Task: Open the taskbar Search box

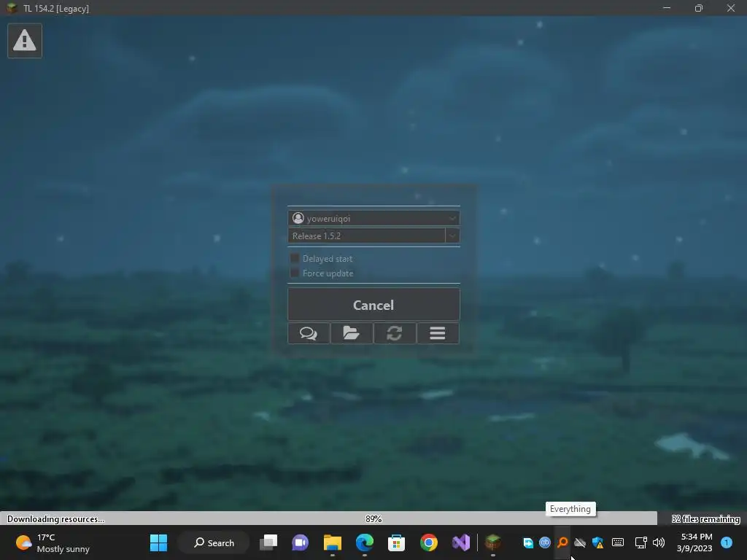Action: click(x=214, y=542)
